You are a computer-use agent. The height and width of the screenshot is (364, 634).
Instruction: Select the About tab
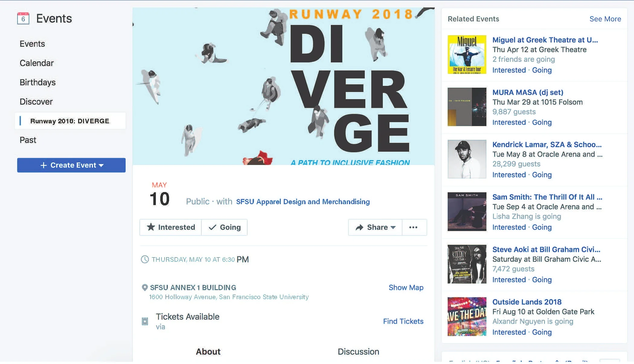pyautogui.click(x=208, y=352)
